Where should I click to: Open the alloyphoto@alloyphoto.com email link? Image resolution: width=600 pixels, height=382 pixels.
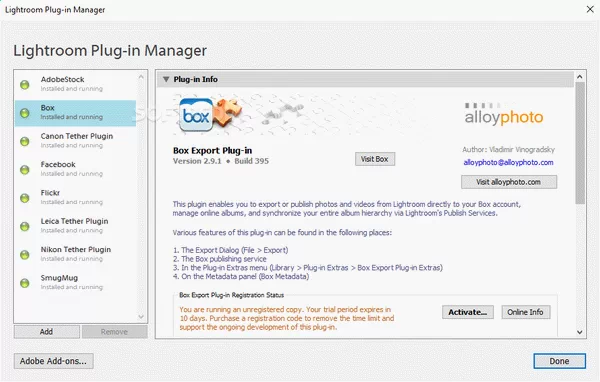508,162
